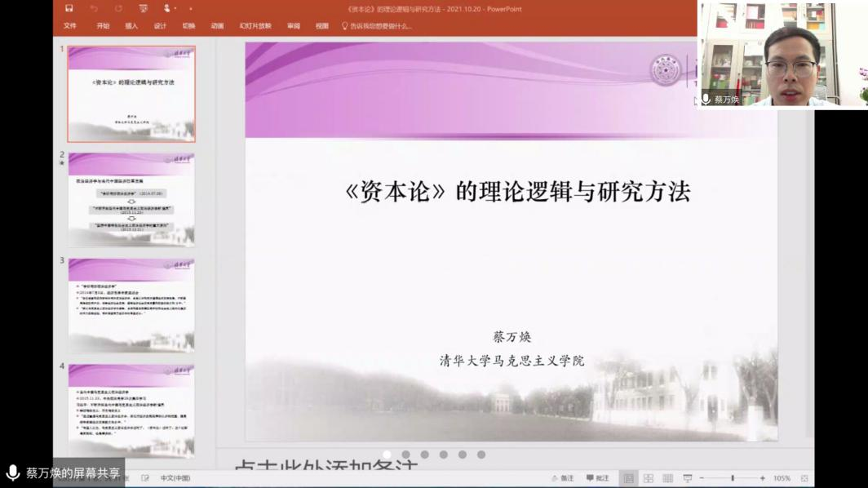
Task: Open the customize quick access toolbar dropdown
Action: tap(191, 9)
